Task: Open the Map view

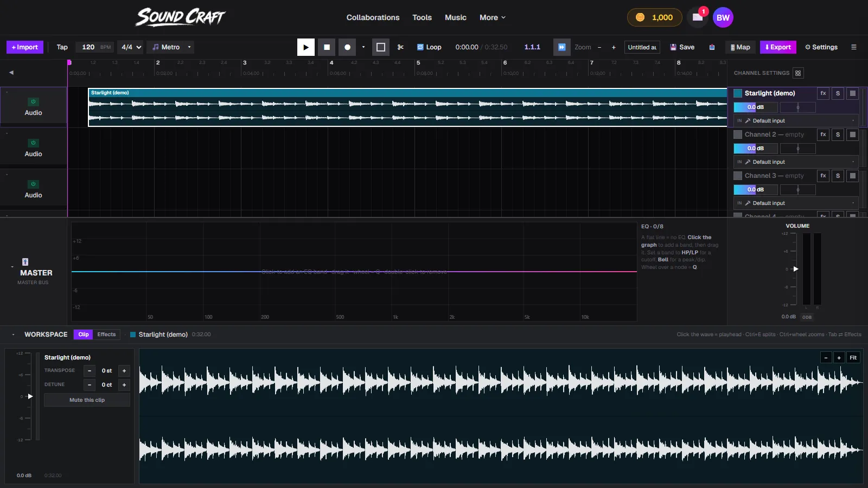Action: (741, 47)
